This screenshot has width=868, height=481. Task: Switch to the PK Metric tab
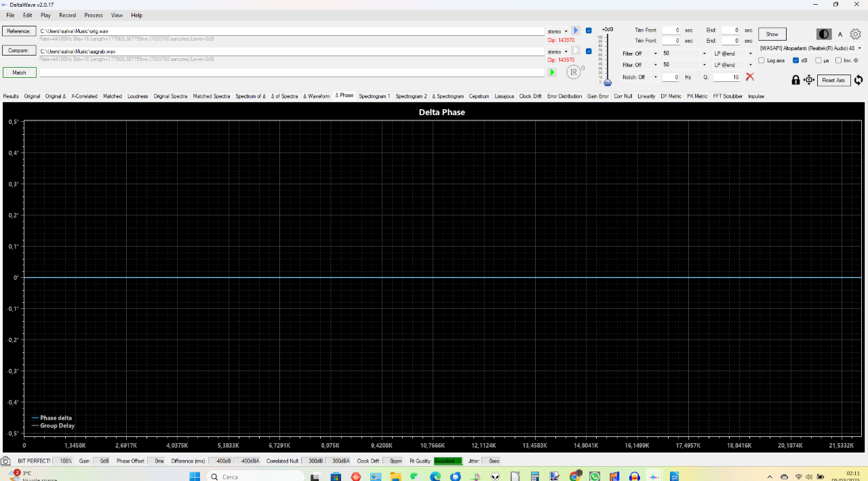[x=696, y=96]
